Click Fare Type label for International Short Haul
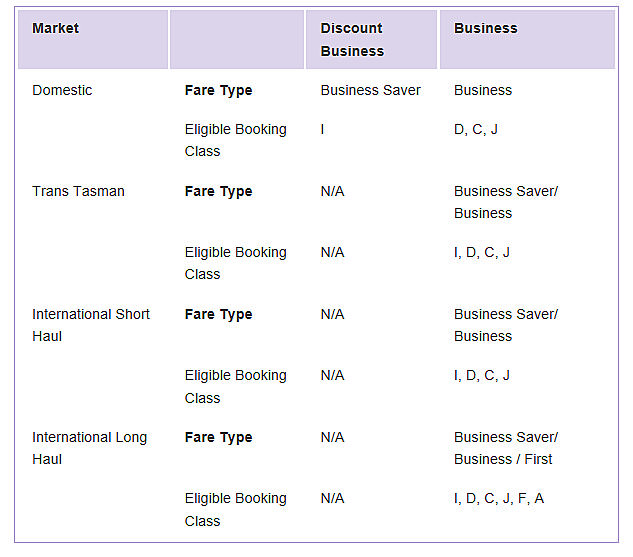Screen dimensions: 633x557 [x=218, y=314]
